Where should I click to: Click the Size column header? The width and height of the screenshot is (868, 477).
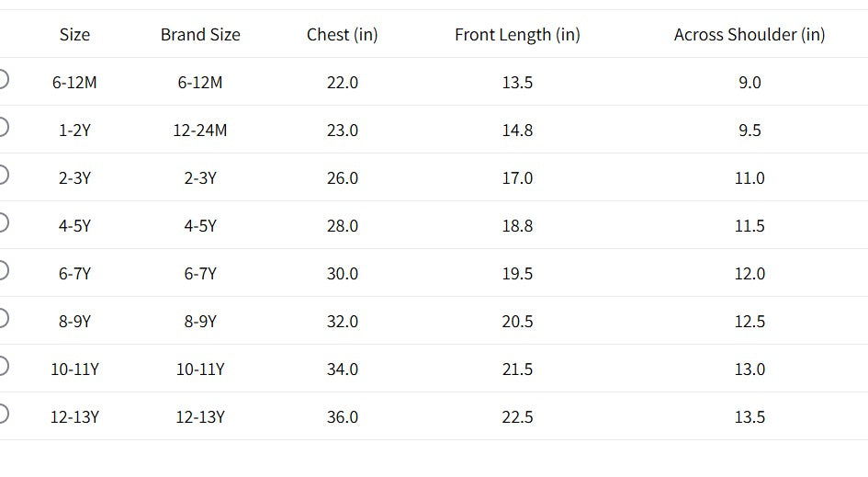pyautogui.click(x=74, y=35)
